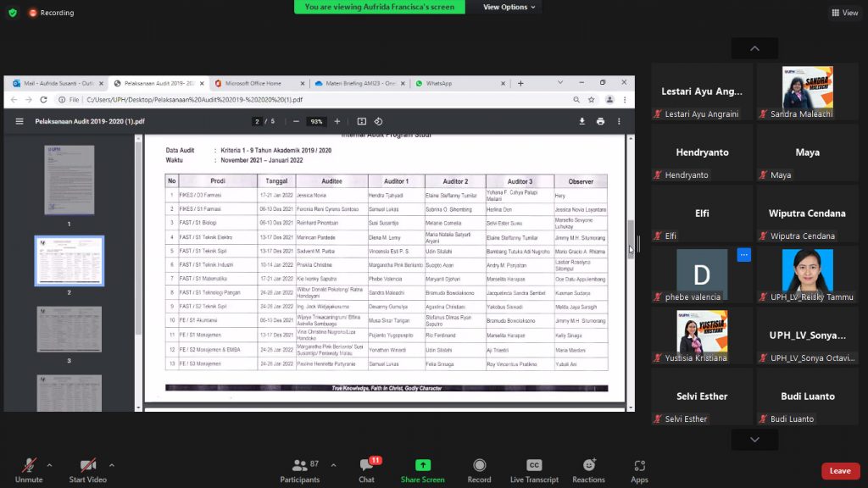Select page 3 thumbnail in PDF sidebar
Viewport: 868px width, 488px height.
pos(70,330)
